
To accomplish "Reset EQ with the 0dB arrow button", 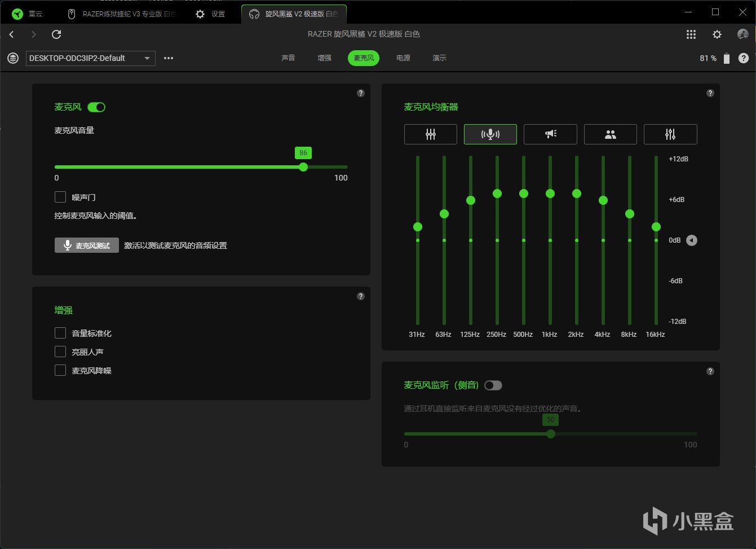I will click(692, 240).
